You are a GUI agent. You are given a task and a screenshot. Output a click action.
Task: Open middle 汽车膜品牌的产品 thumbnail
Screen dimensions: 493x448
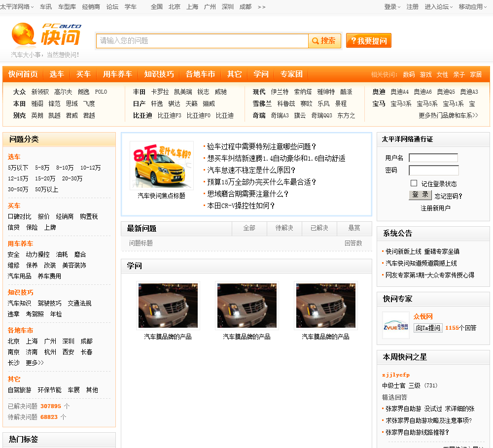(x=247, y=305)
